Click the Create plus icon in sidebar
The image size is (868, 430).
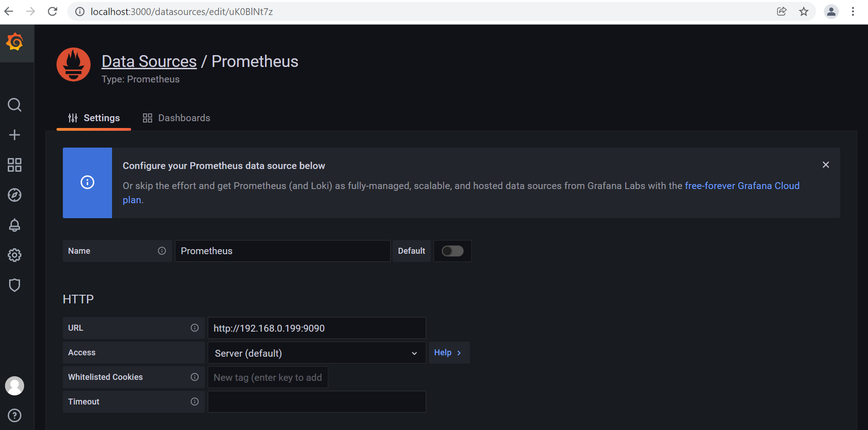coord(15,135)
